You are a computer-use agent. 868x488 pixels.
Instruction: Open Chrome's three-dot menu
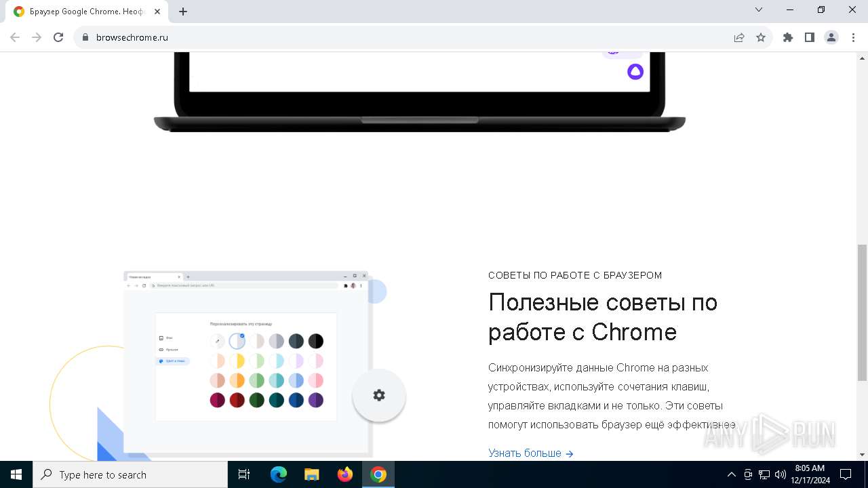853,37
